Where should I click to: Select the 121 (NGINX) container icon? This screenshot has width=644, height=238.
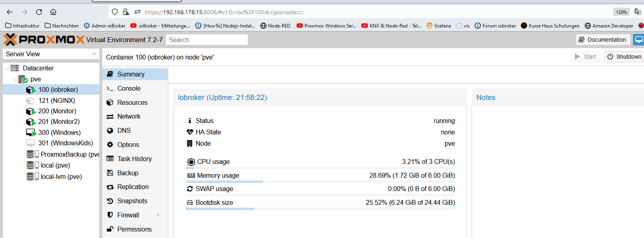30,100
